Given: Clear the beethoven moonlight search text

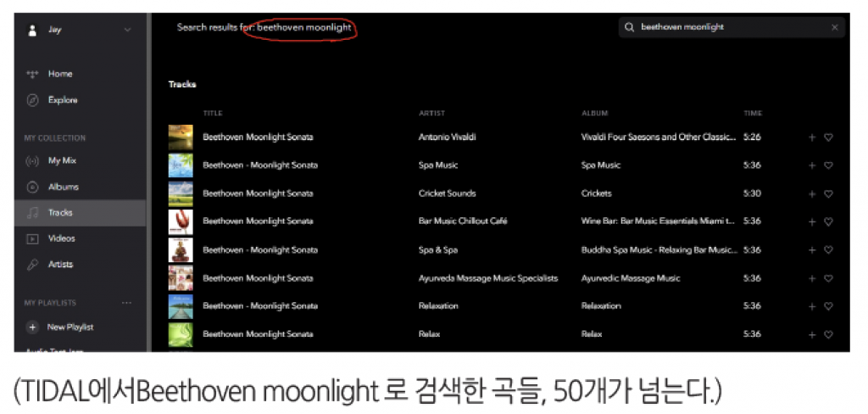Looking at the screenshot, I should pyautogui.click(x=835, y=27).
